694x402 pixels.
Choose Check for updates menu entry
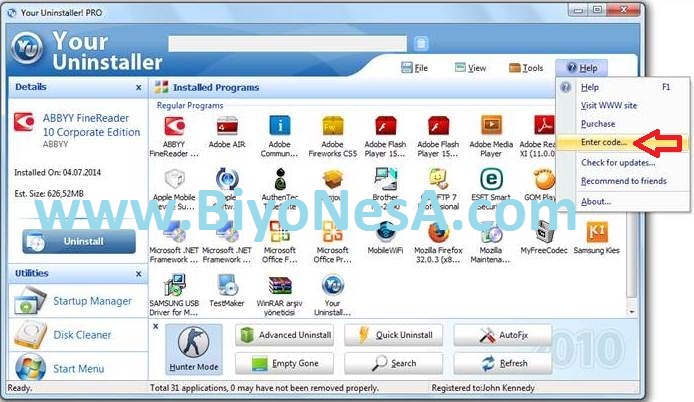click(x=618, y=163)
